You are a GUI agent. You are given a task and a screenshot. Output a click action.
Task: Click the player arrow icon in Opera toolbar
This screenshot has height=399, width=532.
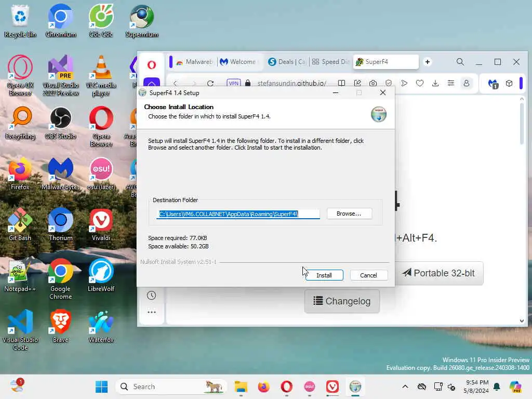(404, 83)
